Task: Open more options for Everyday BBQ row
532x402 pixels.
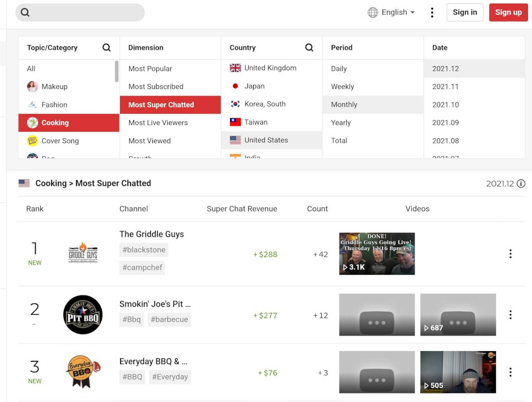Action: click(x=511, y=372)
